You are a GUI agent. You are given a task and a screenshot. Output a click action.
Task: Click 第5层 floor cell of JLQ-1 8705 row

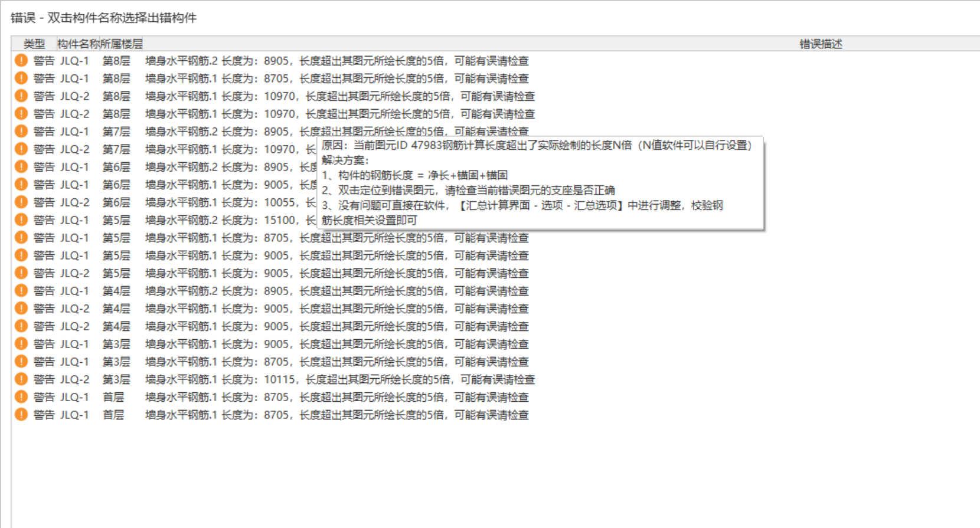pyautogui.click(x=116, y=238)
